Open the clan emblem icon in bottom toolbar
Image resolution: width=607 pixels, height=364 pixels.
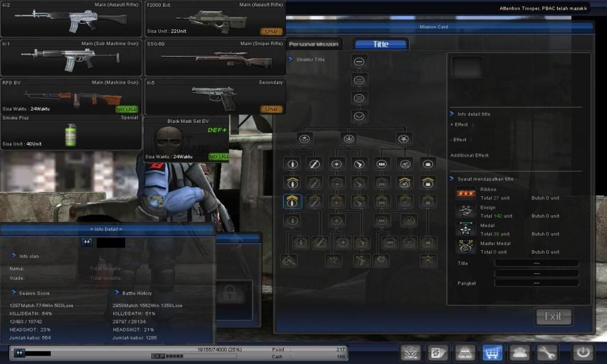411,352
